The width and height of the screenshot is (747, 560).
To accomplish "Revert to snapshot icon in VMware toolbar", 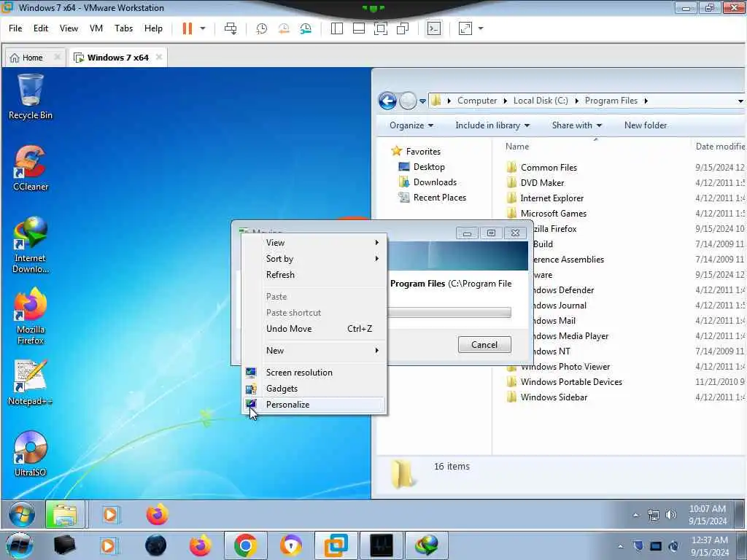I will pos(284,28).
